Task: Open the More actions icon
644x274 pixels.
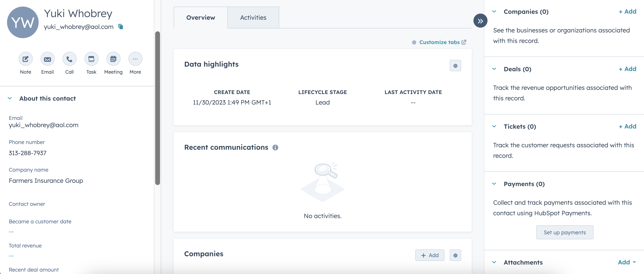Action: (x=135, y=59)
